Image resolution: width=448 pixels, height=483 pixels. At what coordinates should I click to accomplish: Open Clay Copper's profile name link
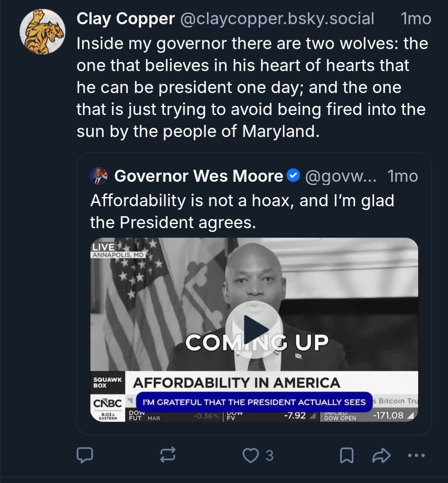125,19
